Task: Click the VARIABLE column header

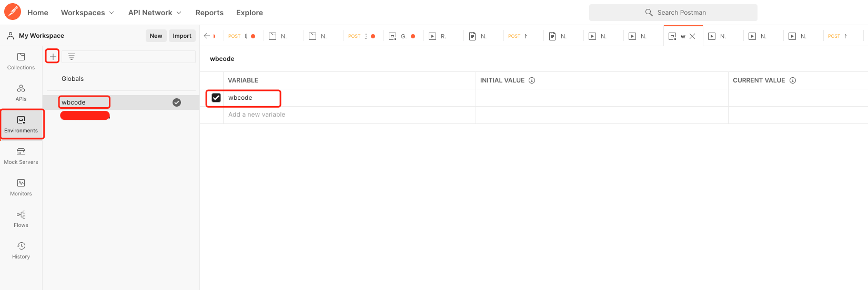Action: [243, 80]
